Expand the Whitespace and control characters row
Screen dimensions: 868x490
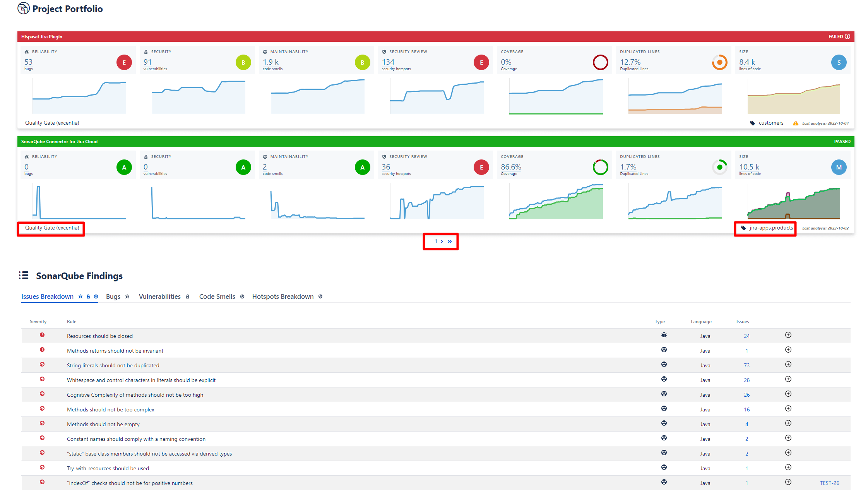coord(788,379)
